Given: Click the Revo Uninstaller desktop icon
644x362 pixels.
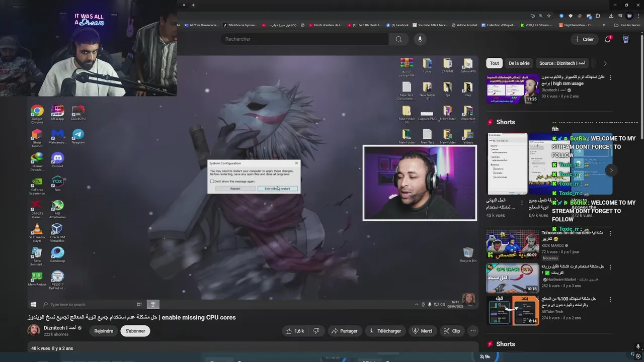Looking at the screenshot, I should [37, 257].
